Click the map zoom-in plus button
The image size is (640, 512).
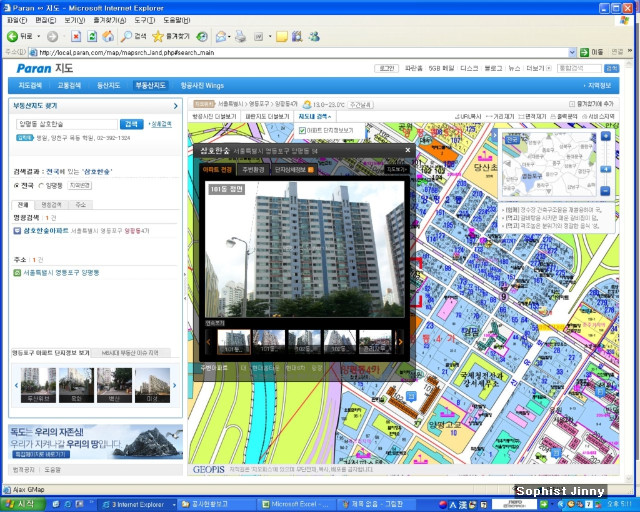[606, 136]
